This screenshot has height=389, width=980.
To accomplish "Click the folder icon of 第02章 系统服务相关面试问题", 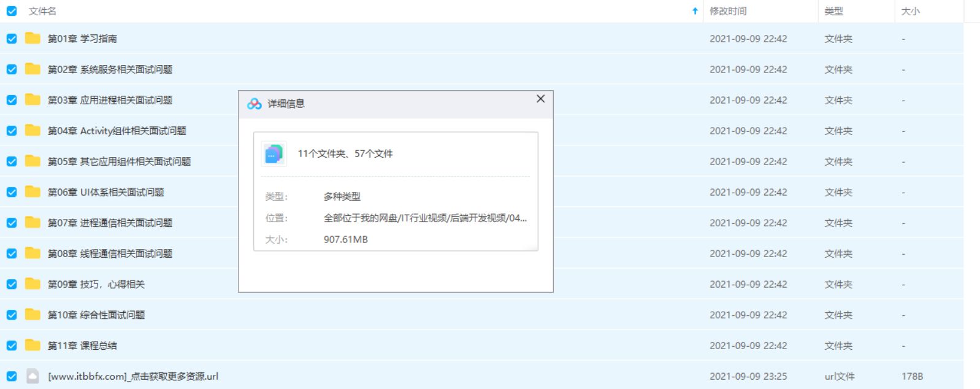I will 33,69.
